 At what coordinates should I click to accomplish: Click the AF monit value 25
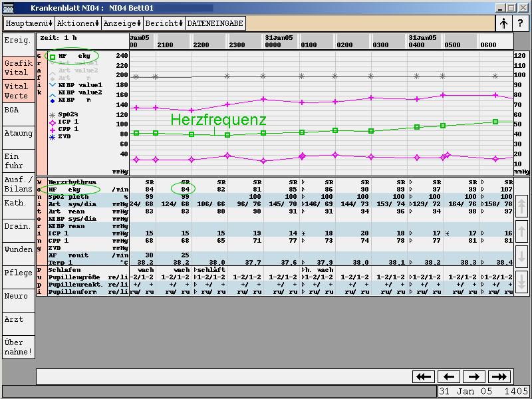tap(186, 255)
